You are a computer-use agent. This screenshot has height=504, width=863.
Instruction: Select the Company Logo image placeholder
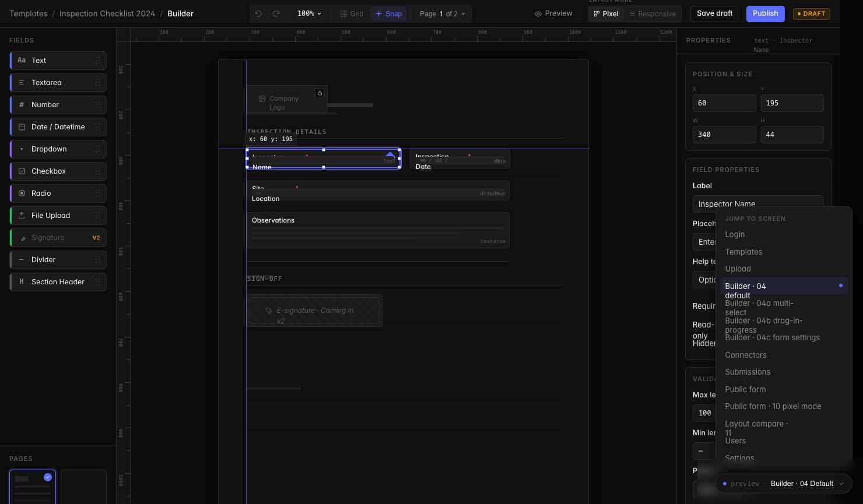pos(286,99)
